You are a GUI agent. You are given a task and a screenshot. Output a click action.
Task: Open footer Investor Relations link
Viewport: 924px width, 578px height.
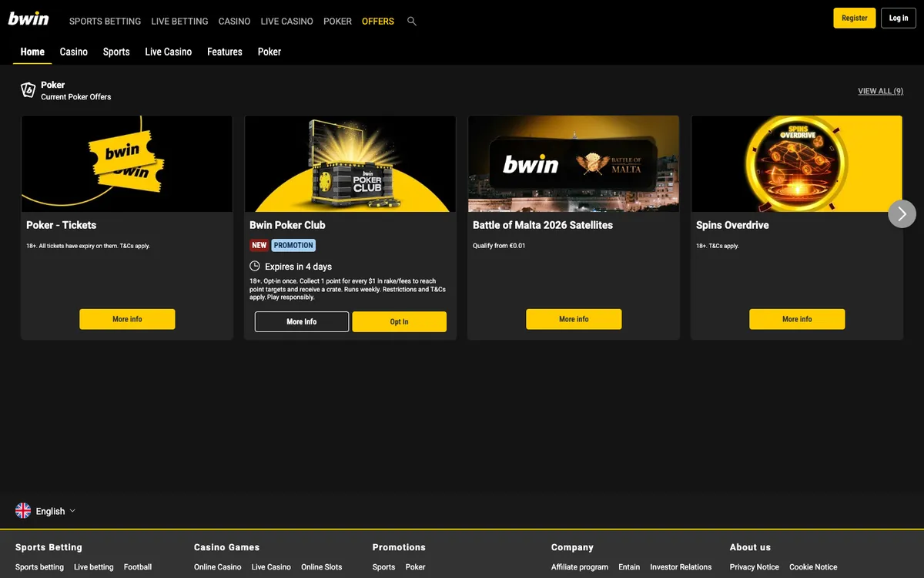681,567
